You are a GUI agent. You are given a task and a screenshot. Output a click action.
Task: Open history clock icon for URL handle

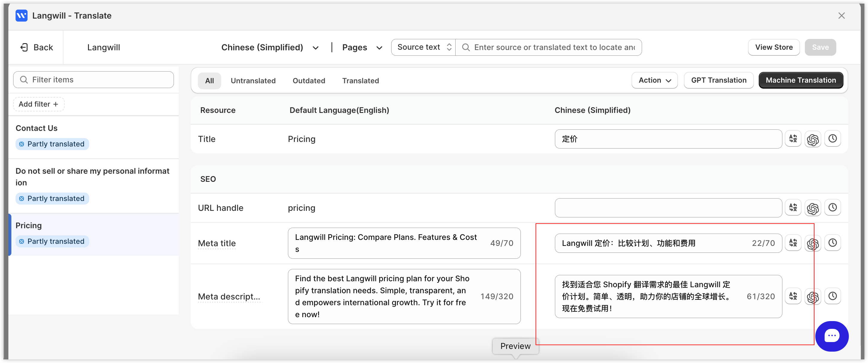[x=832, y=207]
